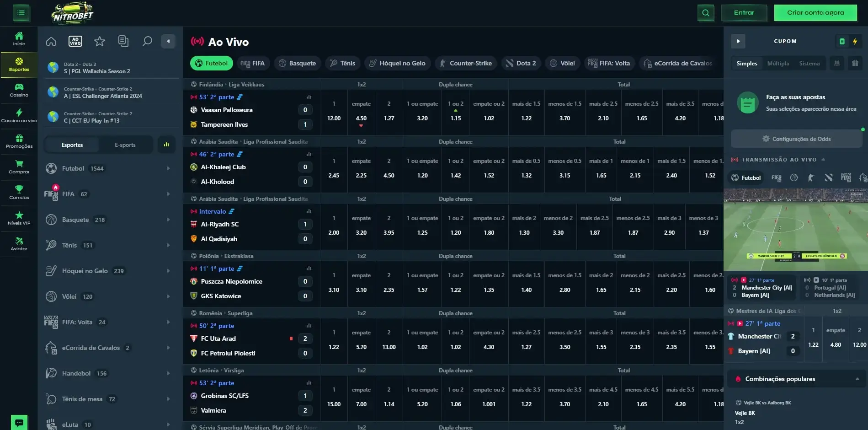Select Múltipla bet mode
The width and height of the screenshot is (868, 430).
pyautogui.click(x=778, y=64)
